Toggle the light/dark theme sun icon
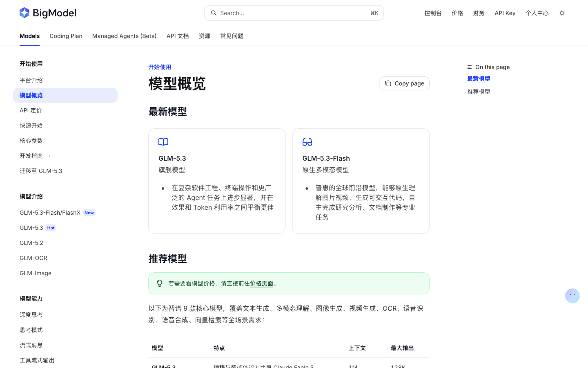The height and width of the screenshot is (368, 588). [562, 13]
